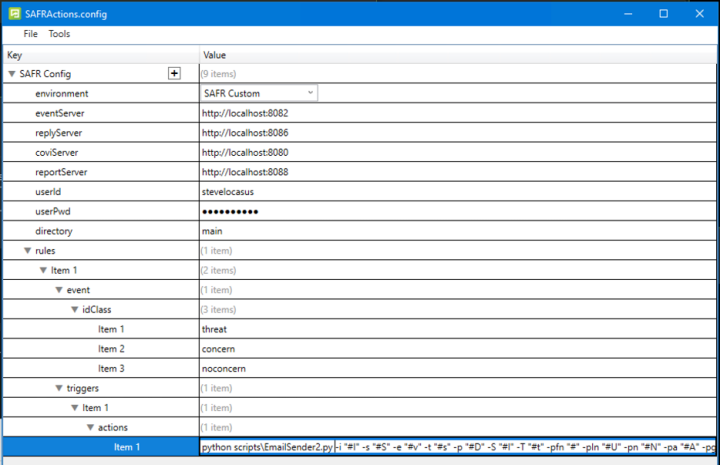Collapse the rules node
720x465 pixels.
coord(28,251)
